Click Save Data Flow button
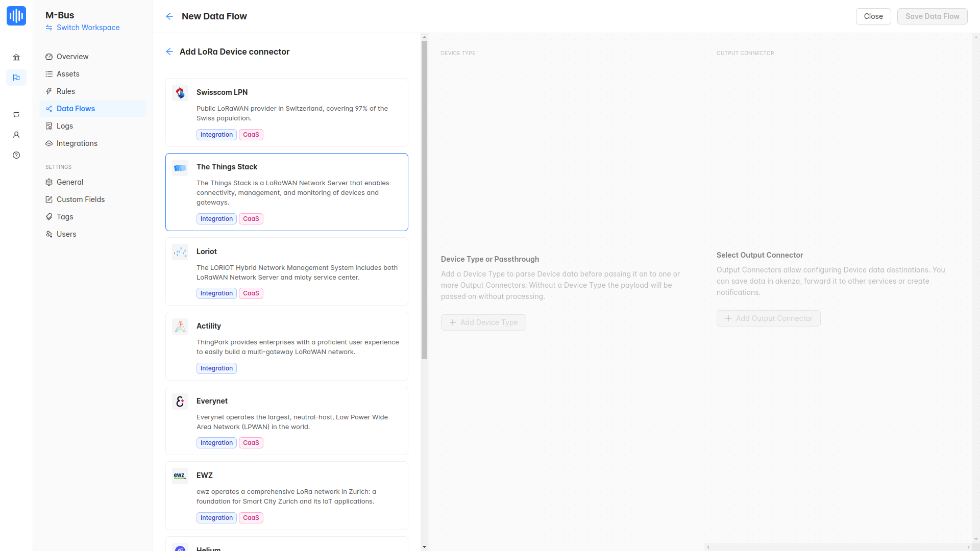The image size is (980, 551). (x=932, y=16)
